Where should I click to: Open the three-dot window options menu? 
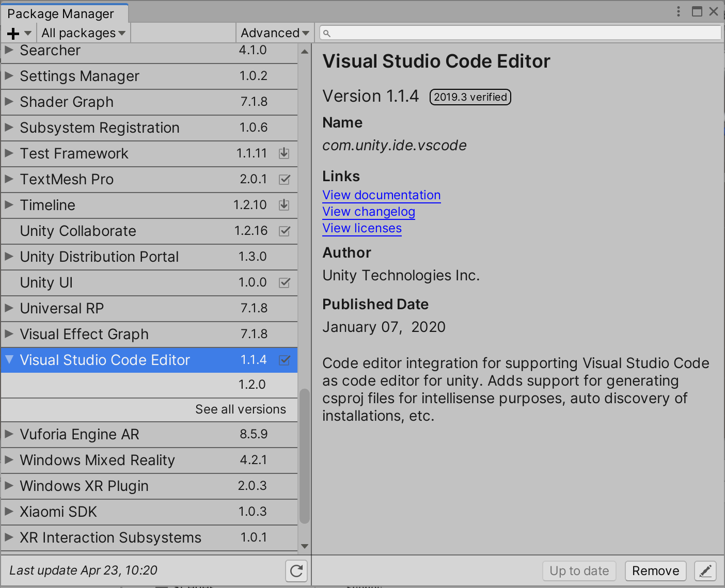pos(679,11)
